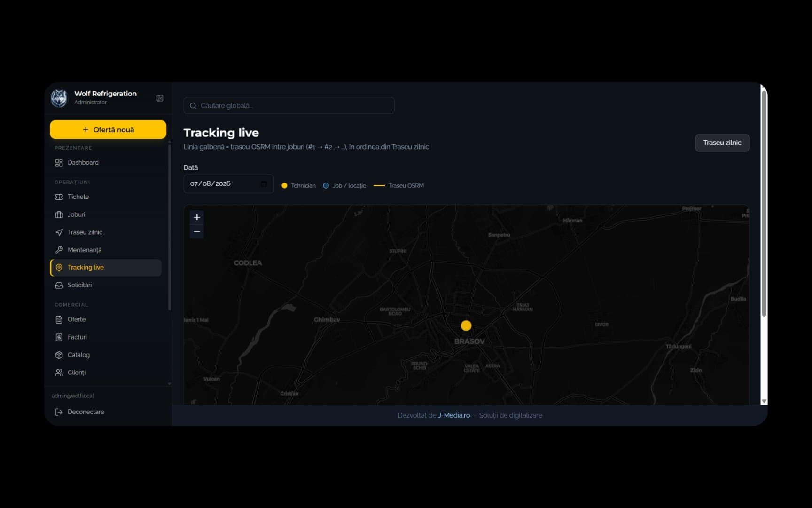Image resolution: width=812 pixels, height=508 pixels.
Task: Zoom out on the map
Action: [x=197, y=232]
